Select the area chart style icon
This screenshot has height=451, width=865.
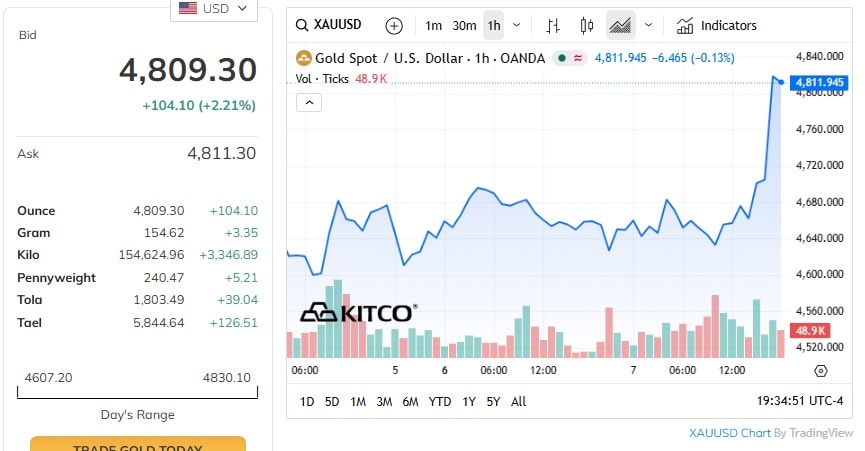tap(620, 25)
